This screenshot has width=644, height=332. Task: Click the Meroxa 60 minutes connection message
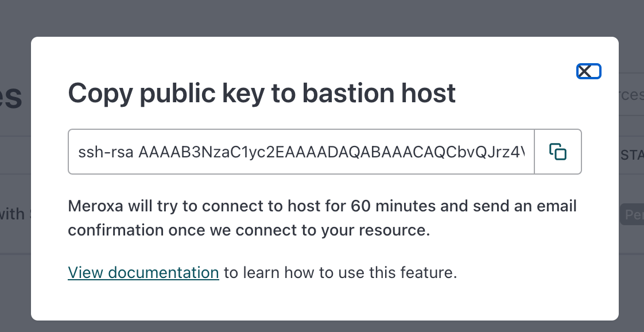tap(323, 218)
